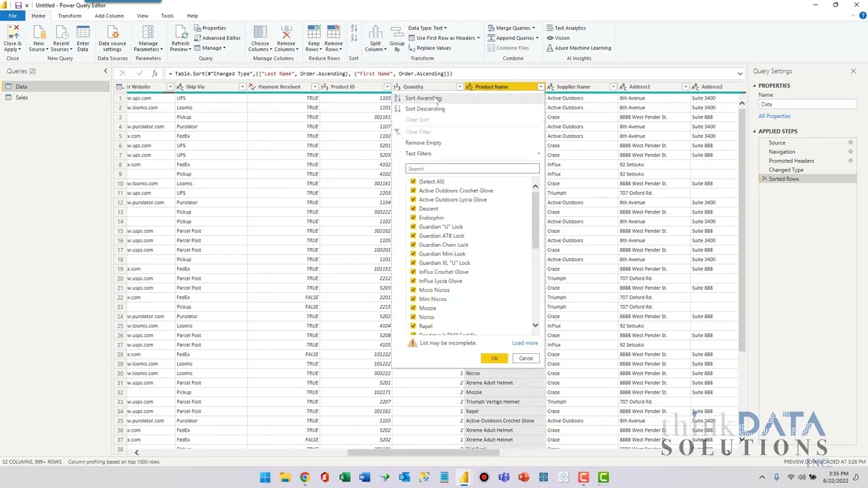Uncheck Active Outdoors Crochet Glove
Viewport: 868px width, 488px height.
413,190
